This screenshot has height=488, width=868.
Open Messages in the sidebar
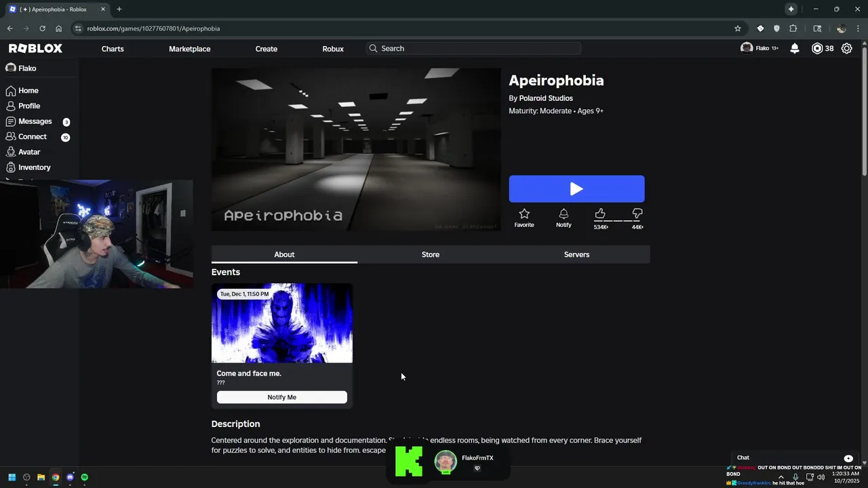coord(28,121)
